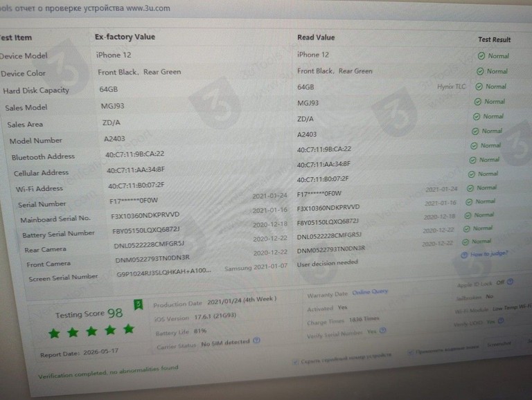The image size is (532, 400).
Task: Toggle the hide device serial number checkbox
Action: [295, 363]
